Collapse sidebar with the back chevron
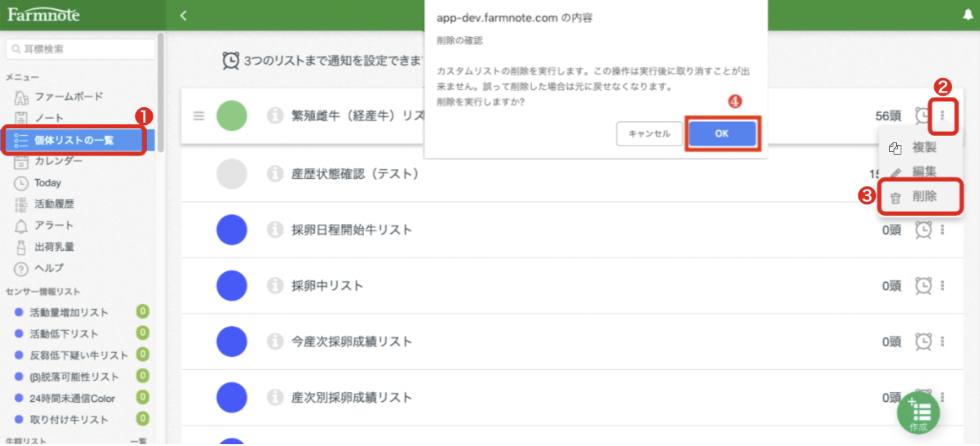 tap(183, 16)
